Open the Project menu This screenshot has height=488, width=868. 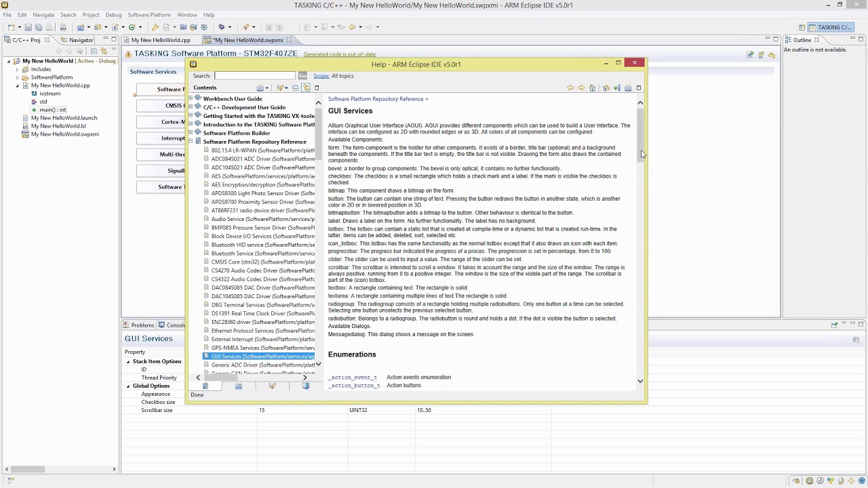pyautogui.click(x=91, y=15)
